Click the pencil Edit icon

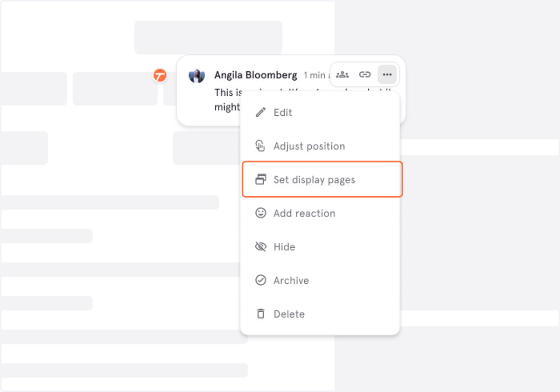[260, 112]
